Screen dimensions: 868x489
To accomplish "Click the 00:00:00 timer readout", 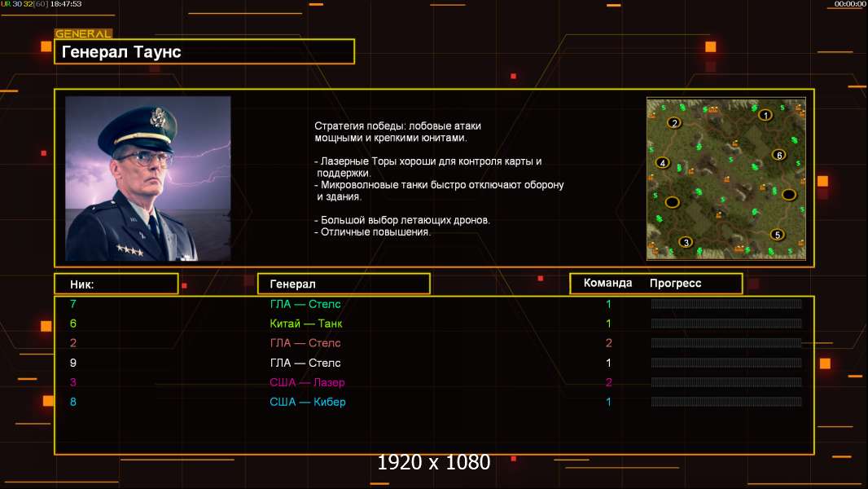I will 850,4.
